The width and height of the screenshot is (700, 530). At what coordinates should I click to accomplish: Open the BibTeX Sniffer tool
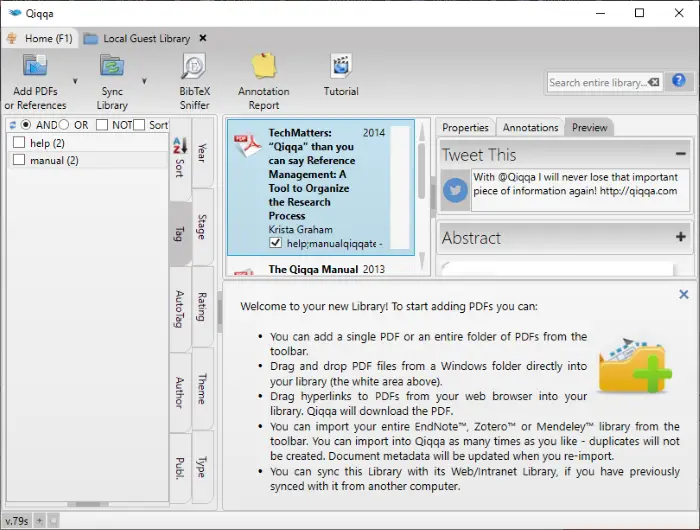point(194,81)
